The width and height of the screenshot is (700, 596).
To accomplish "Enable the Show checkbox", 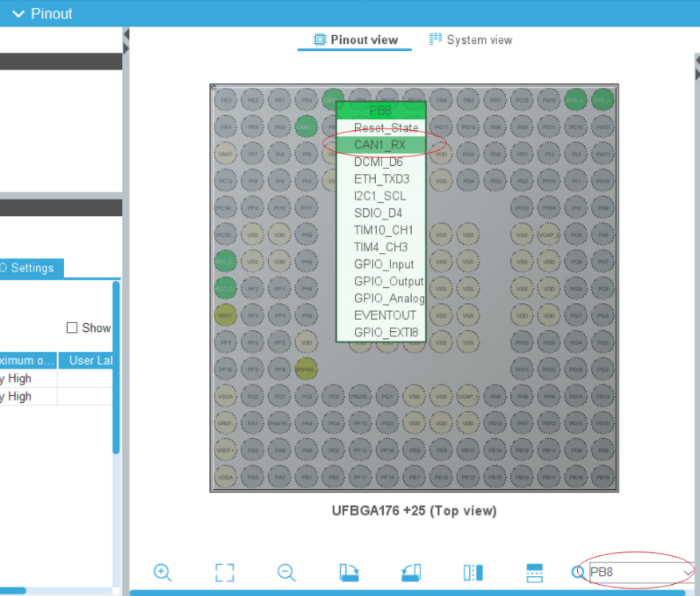I will (x=72, y=328).
